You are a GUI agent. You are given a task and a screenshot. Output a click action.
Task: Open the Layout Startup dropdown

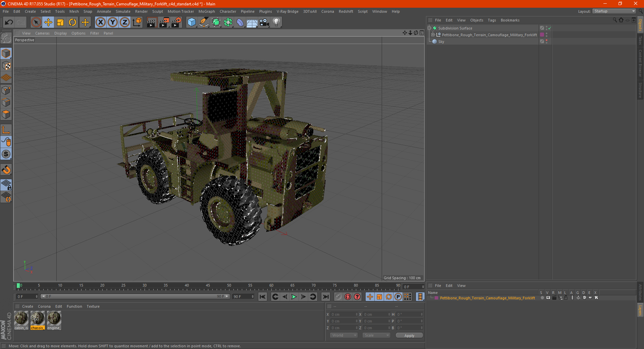614,11
